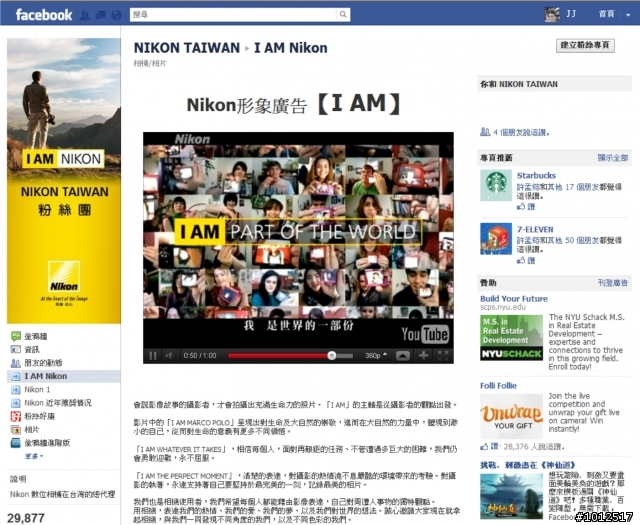
Task: Open the 7-ELEVEN page name link
Action: [535, 229]
